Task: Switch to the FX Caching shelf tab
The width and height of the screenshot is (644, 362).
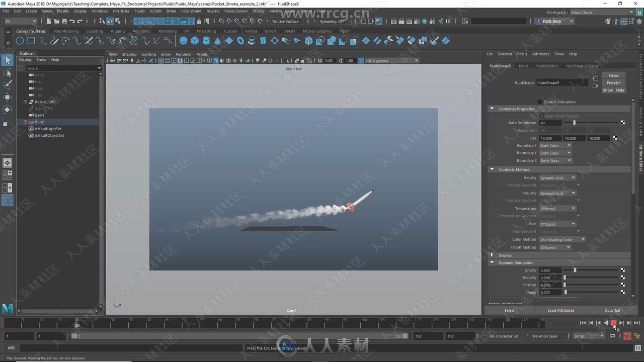Action: click(206, 31)
